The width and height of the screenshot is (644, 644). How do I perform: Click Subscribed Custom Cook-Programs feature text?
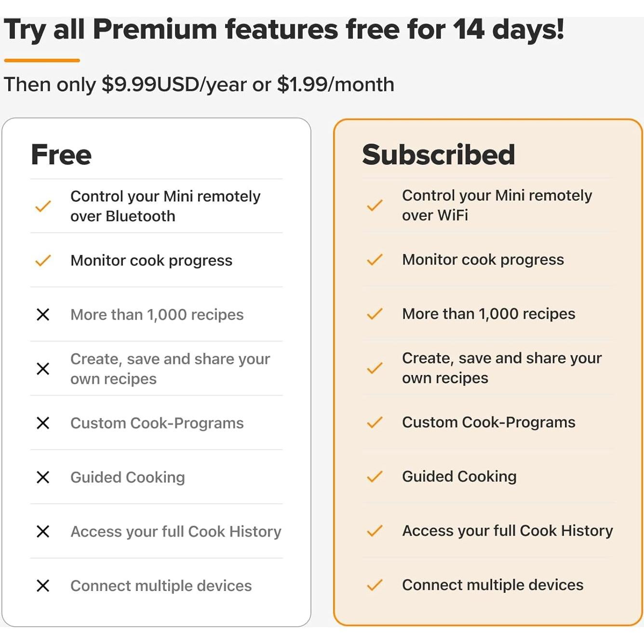coord(488,422)
